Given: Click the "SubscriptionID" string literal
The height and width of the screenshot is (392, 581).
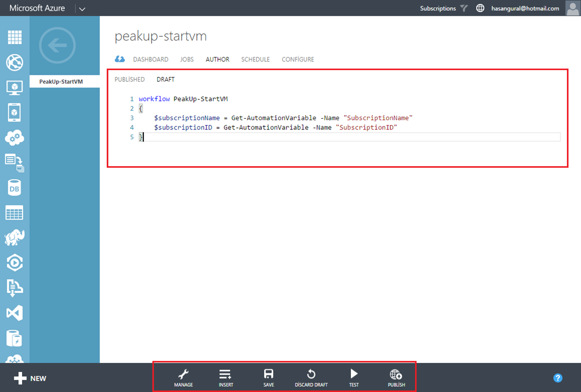Looking at the screenshot, I should (366, 127).
